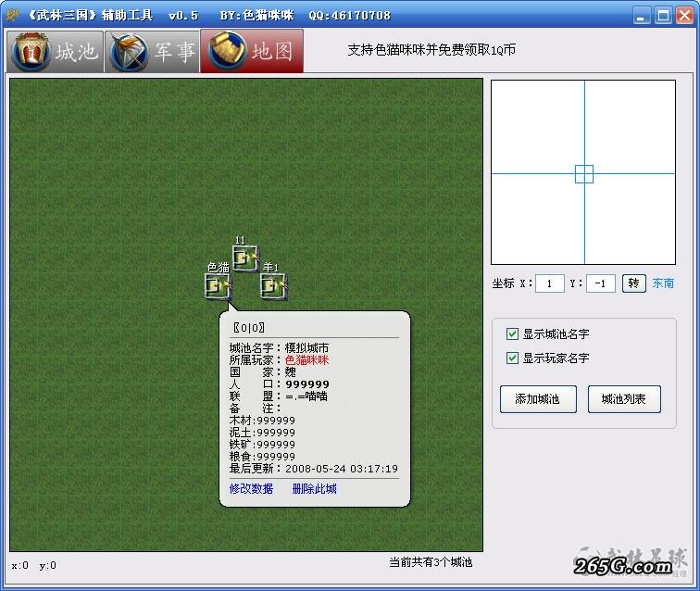Screen dimensions: 700x591
Task: Select the 羊1 city icon on map
Action: coord(273,286)
